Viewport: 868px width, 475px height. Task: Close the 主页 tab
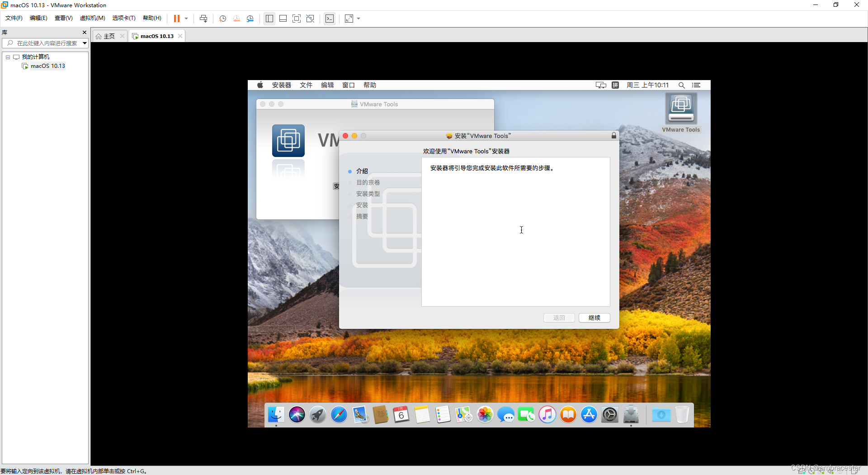[x=122, y=36]
